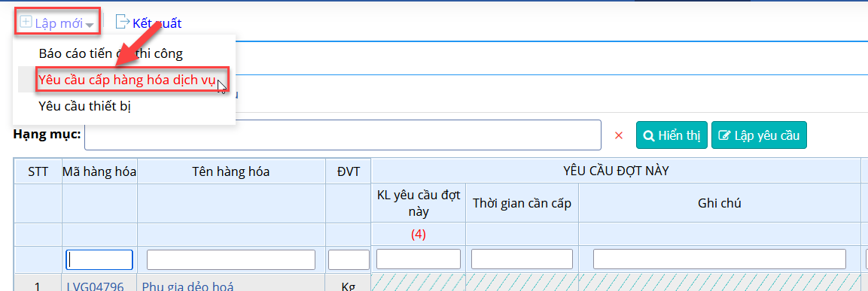Image resolution: width=868 pixels, height=291 pixels.
Task: Select Báo cáo tiến độ thi công
Action: pyautogui.click(x=111, y=53)
